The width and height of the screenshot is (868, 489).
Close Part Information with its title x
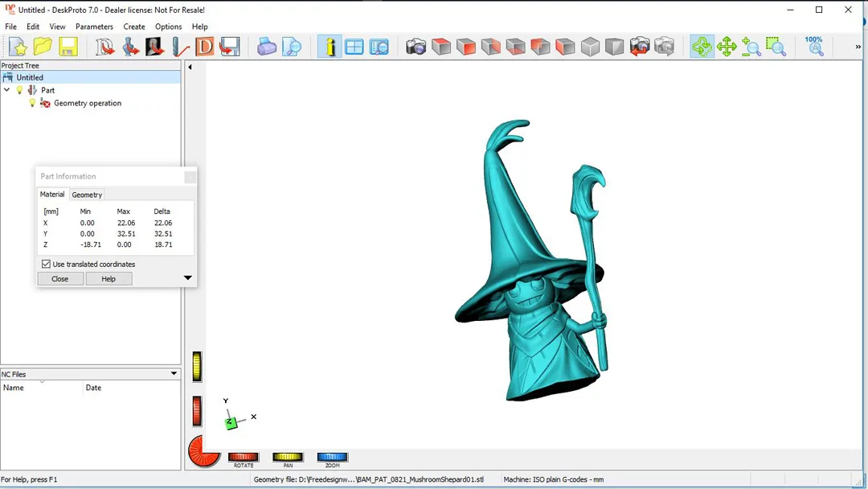click(x=190, y=177)
